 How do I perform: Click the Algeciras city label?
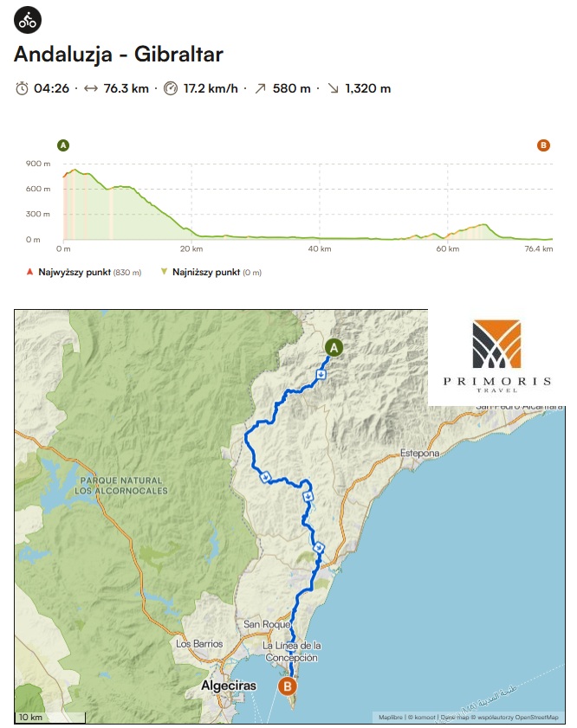point(229,686)
